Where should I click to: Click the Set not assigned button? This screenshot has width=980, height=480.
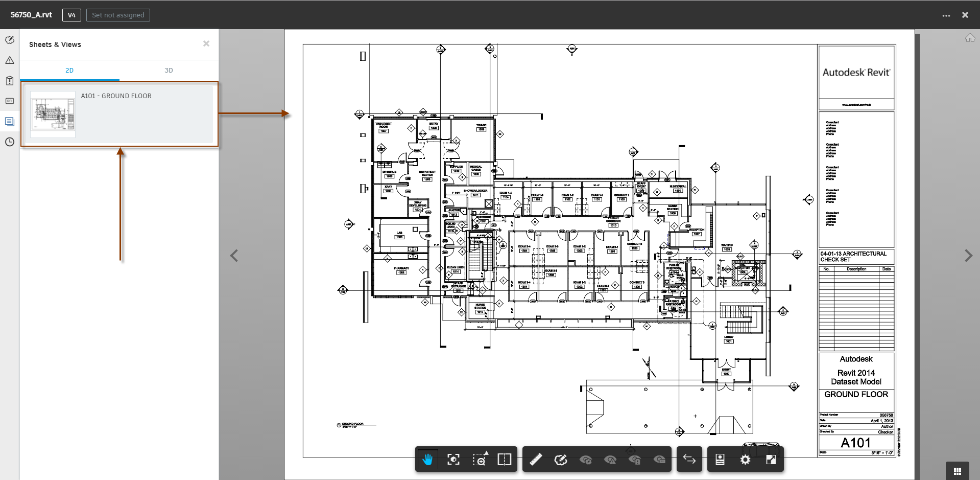pyautogui.click(x=118, y=15)
